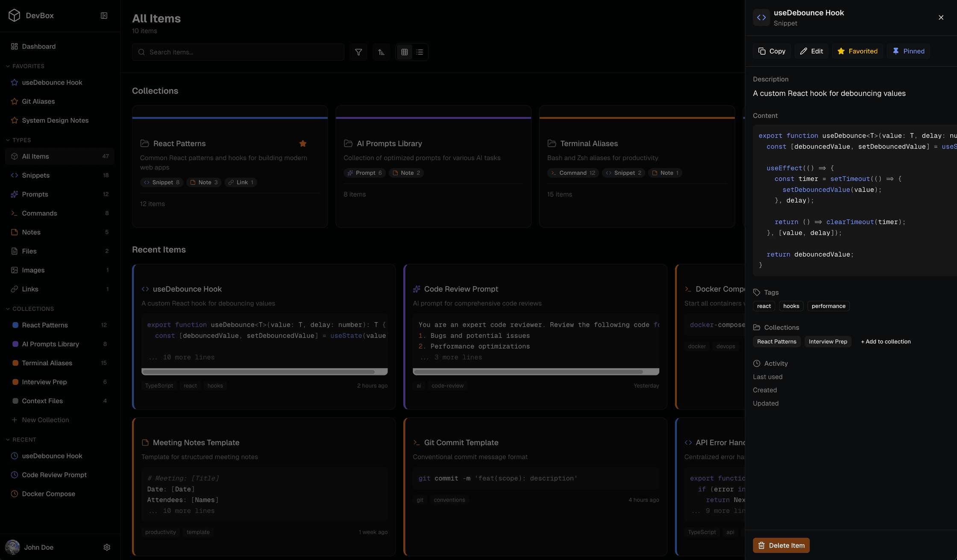Click star icon beside Git Aliases
957x560 pixels.
15,101
